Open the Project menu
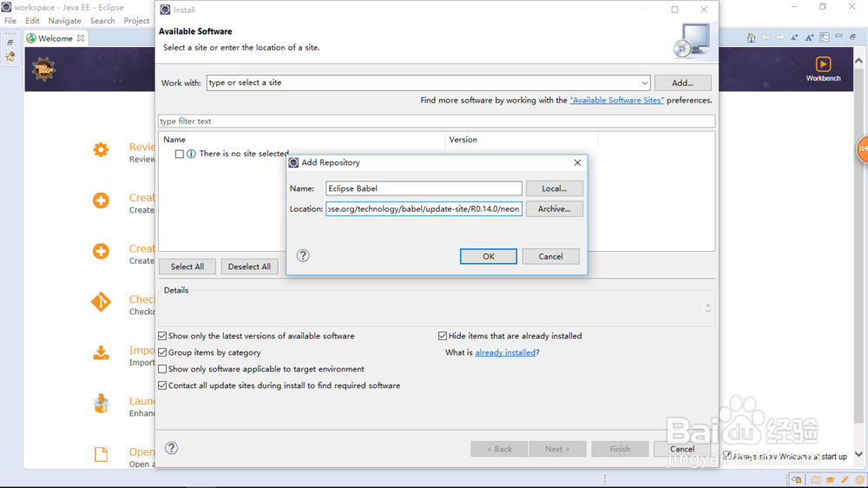Screen dimensions: 868x488 [136, 21]
